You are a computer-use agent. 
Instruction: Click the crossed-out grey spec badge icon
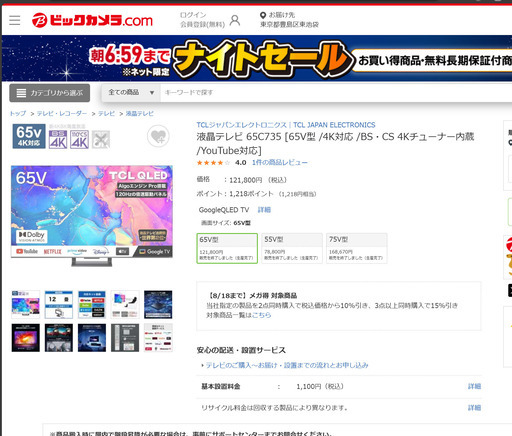(101, 139)
